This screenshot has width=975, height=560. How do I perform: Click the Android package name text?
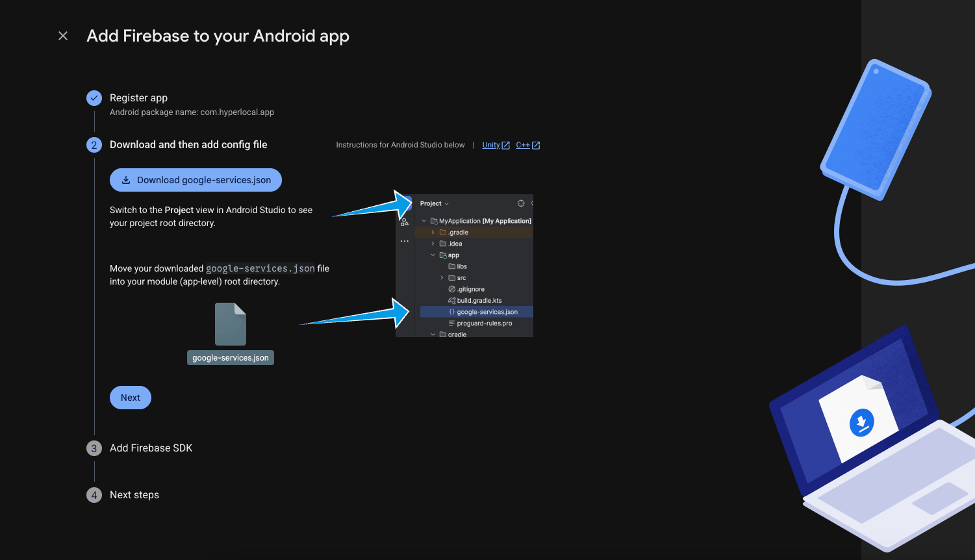pos(192,112)
